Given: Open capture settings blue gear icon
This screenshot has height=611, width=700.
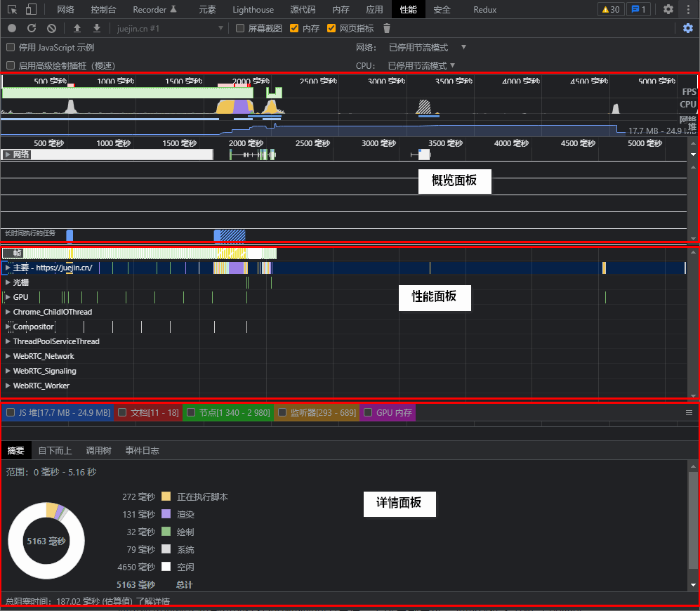Looking at the screenshot, I should click(688, 28).
